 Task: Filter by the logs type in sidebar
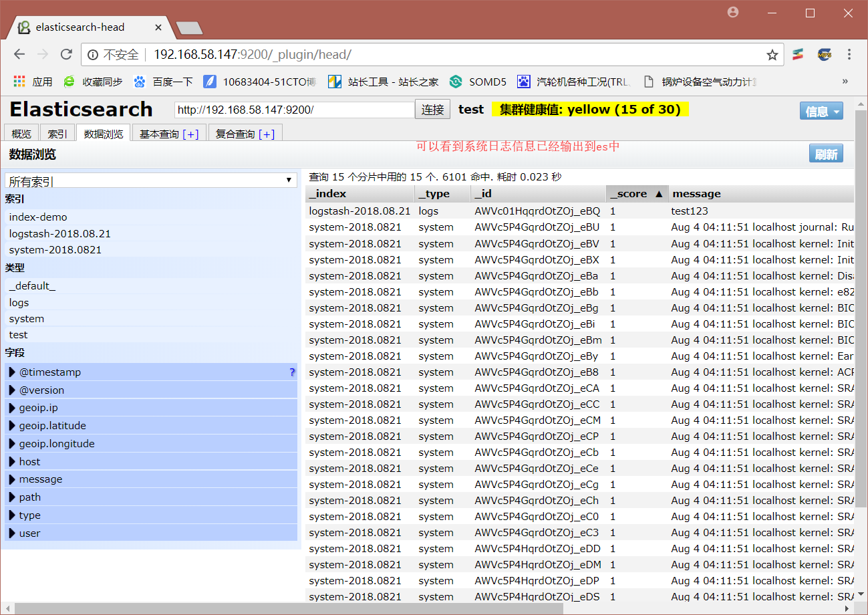point(151,302)
